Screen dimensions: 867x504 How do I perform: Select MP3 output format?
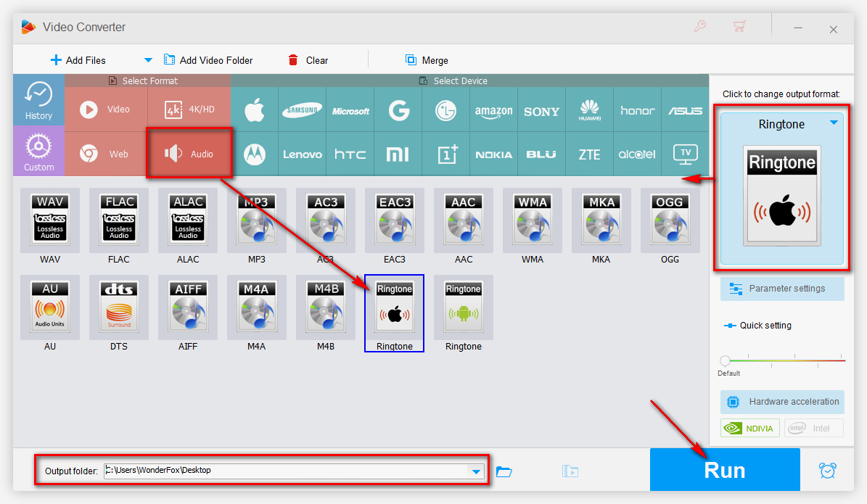point(257,220)
